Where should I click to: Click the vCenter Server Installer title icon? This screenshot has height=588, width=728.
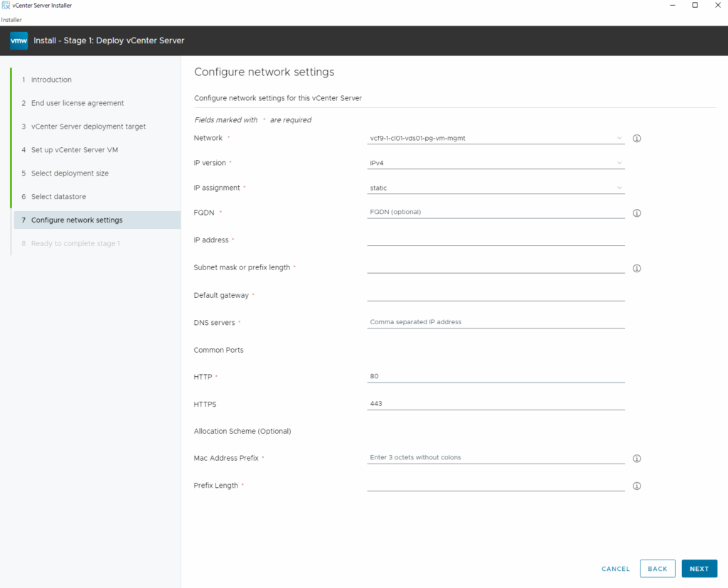point(6,6)
